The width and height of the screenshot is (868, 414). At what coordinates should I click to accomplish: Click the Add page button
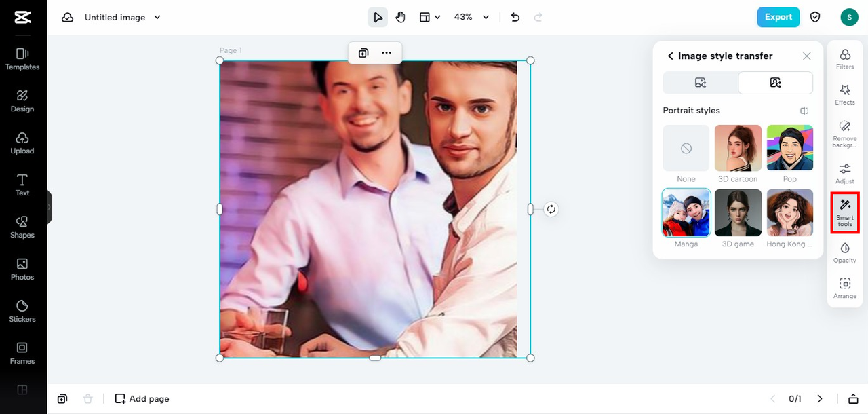click(142, 399)
